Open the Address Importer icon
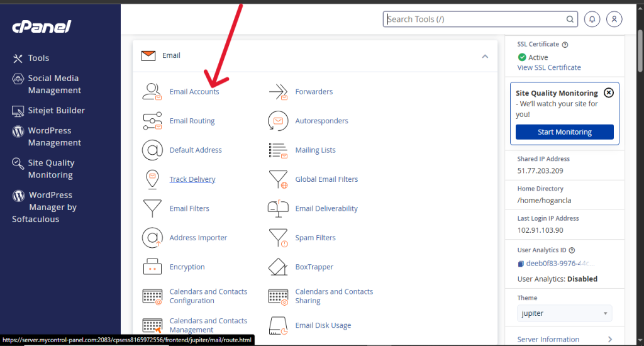Image resolution: width=644 pixels, height=346 pixels. coord(152,238)
